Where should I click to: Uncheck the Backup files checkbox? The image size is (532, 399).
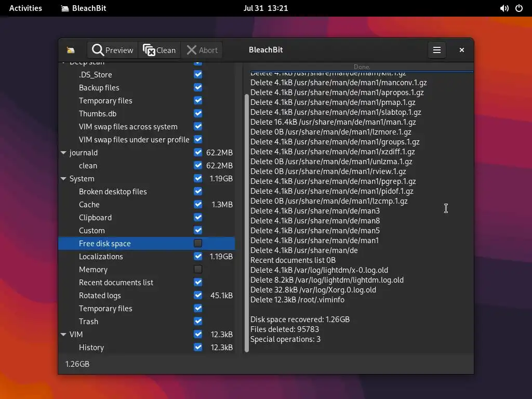click(x=198, y=87)
